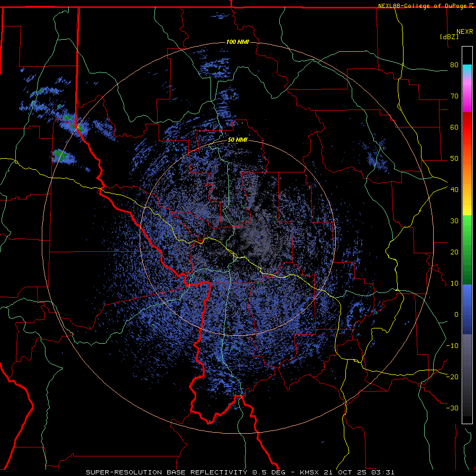Click the KMSX 21 OCT 25 03:31 timestamp

347,472
